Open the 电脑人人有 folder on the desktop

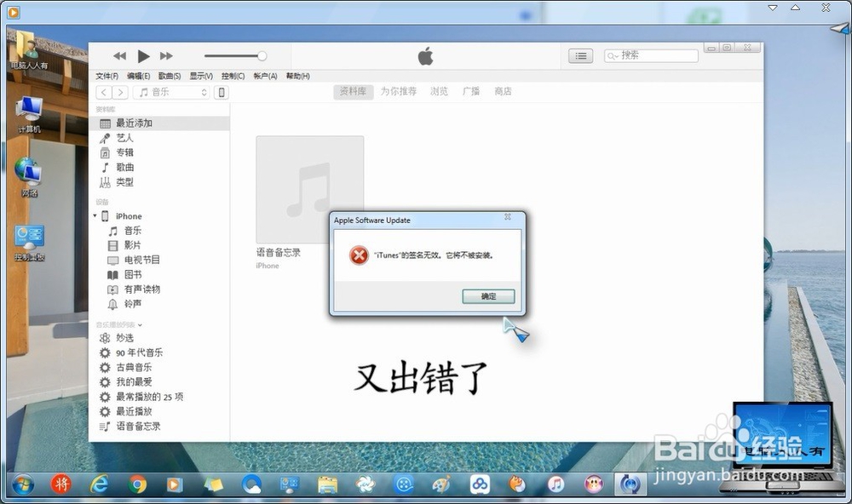(x=28, y=50)
